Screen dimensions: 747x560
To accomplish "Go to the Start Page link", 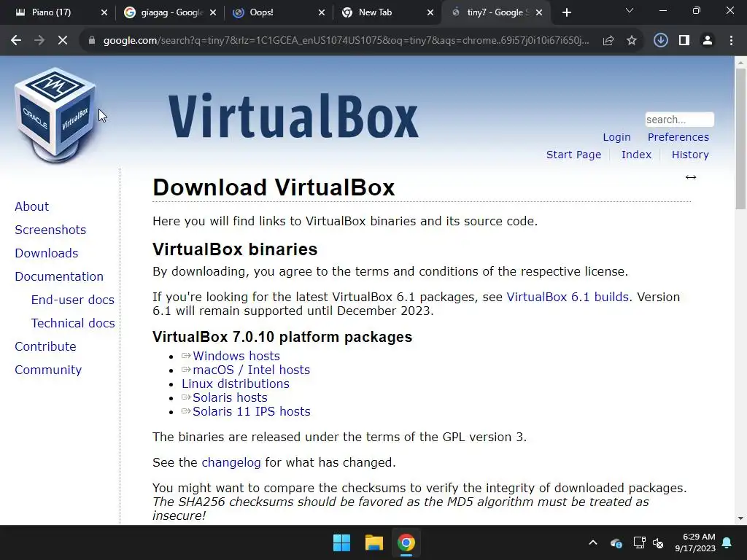I will point(573,155).
